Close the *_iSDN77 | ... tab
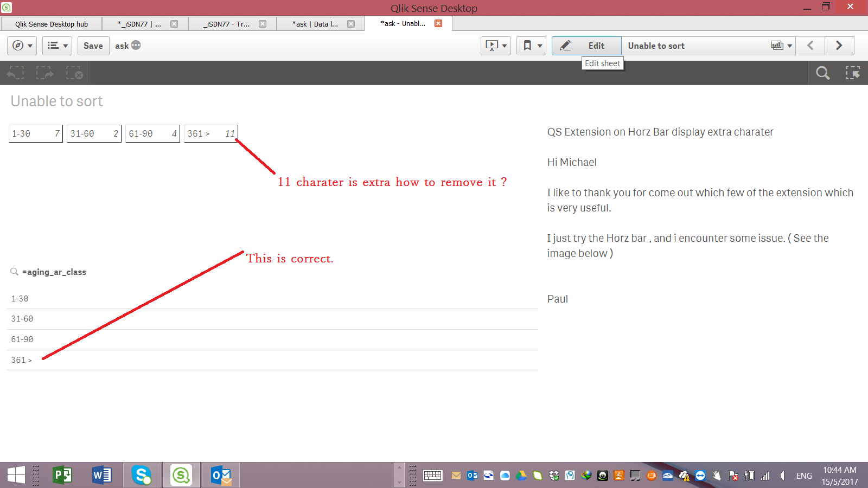 pyautogui.click(x=174, y=24)
